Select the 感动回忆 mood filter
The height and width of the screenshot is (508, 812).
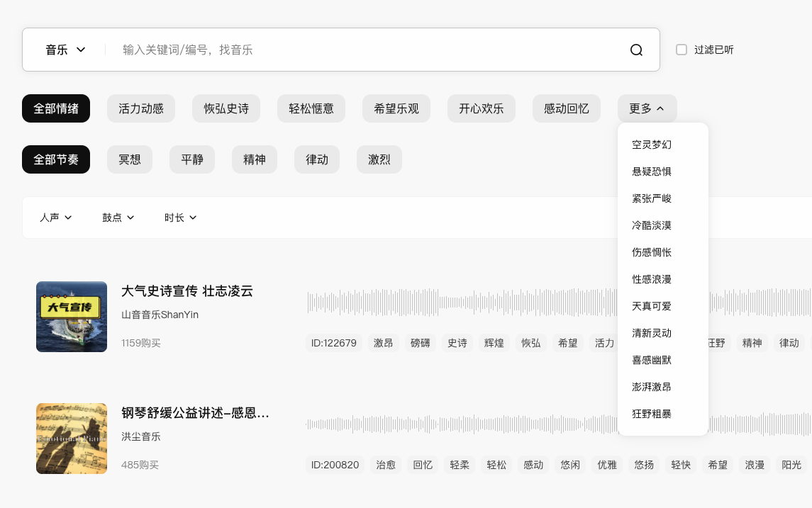[567, 108]
